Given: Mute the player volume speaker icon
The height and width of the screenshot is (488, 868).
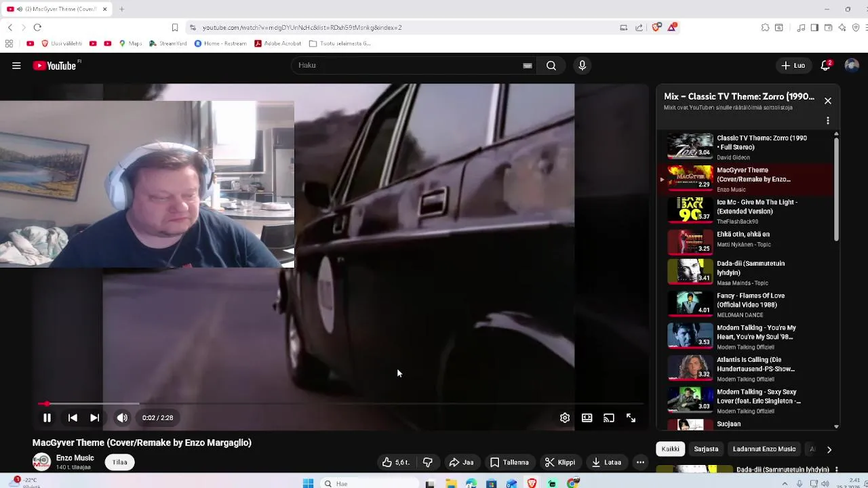Looking at the screenshot, I should [x=122, y=418].
